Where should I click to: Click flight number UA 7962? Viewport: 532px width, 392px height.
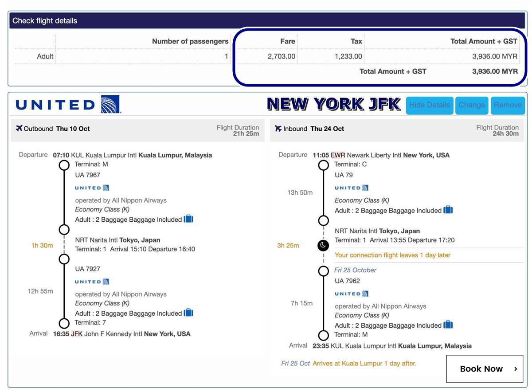[x=347, y=281]
